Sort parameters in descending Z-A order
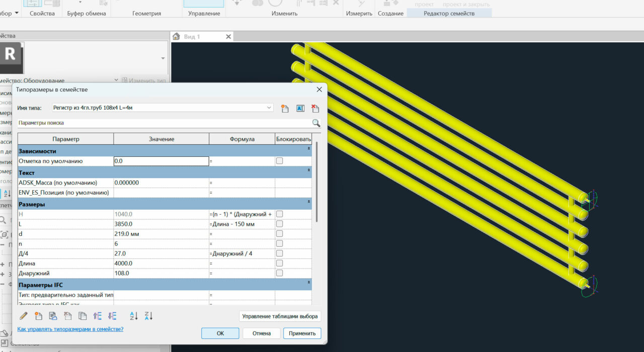 coord(148,316)
